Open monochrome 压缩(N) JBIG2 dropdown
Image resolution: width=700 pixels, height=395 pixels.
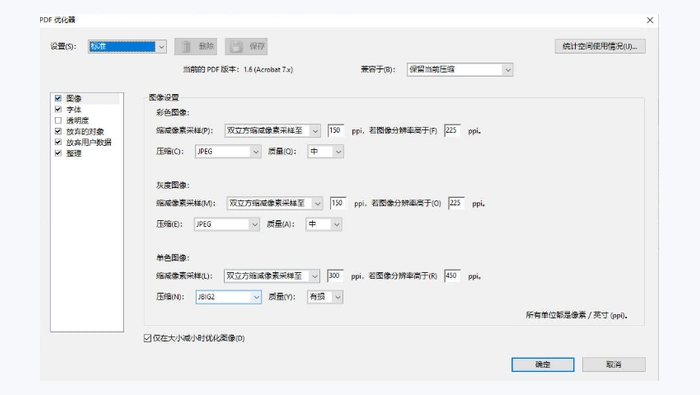pyautogui.click(x=229, y=297)
